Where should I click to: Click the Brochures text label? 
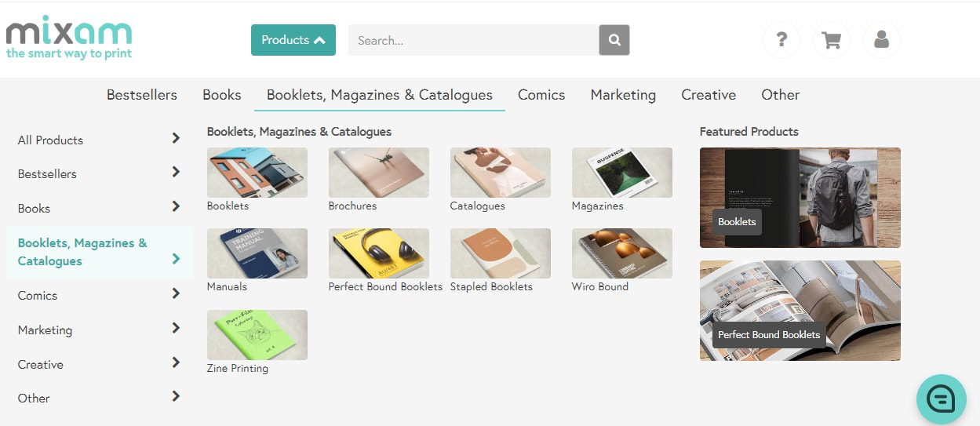pyautogui.click(x=352, y=206)
